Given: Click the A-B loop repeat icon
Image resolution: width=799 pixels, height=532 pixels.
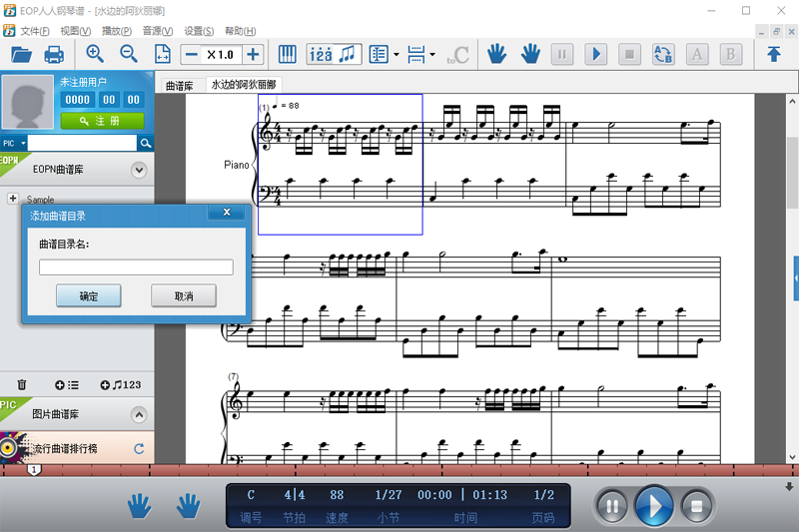Looking at the screenshot, I should [663, 54].
